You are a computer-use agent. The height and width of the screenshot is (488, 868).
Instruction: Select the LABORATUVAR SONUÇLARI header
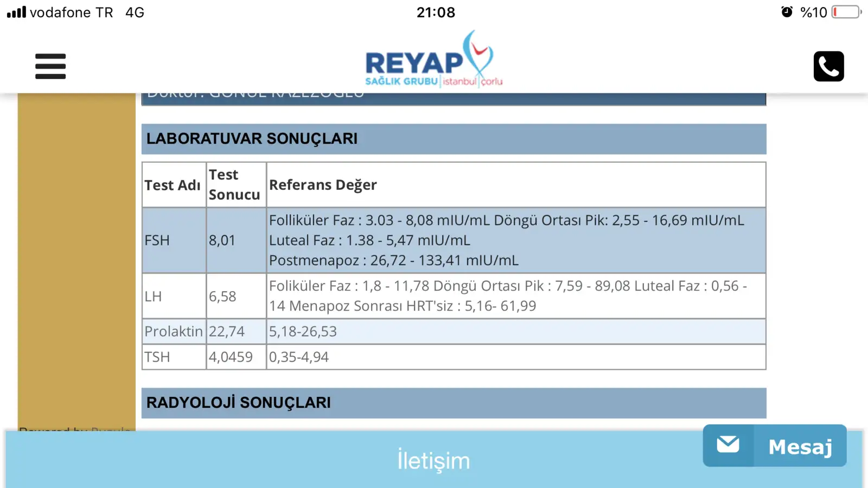[454, 139]
